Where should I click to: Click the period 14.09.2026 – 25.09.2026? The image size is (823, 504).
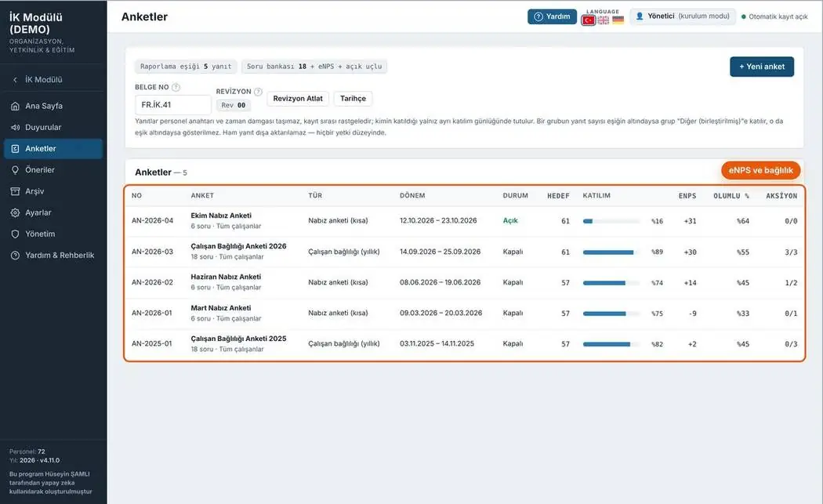click(440, 252)
